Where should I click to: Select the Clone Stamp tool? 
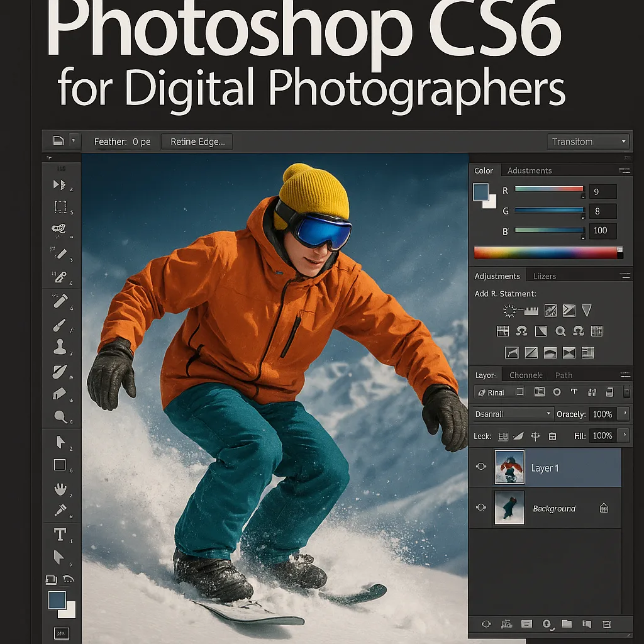pyautogui.click(x=60, y=347)
